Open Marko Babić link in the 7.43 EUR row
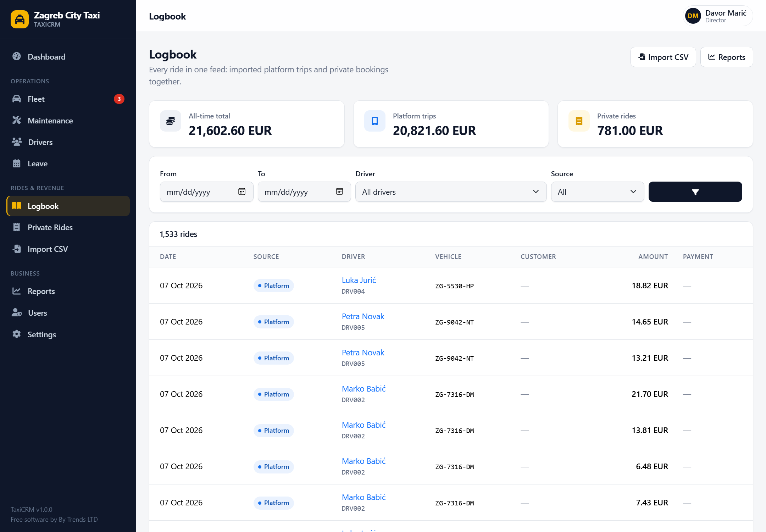The width and height of the screenshot is (766, 532). [x=363, y=497]
